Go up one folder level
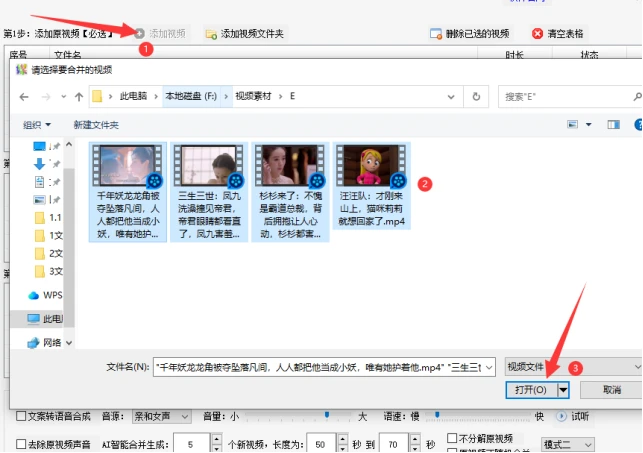Image resolution: width=643 pixels, height=453 pixels. [x=79, y=97]
